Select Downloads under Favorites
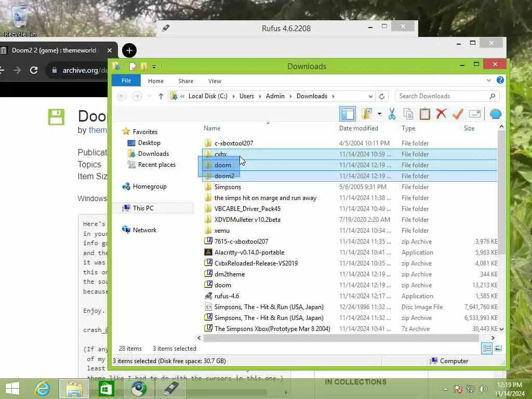The width and height of the screenshot is (532, 399). (x=153, y=154)
